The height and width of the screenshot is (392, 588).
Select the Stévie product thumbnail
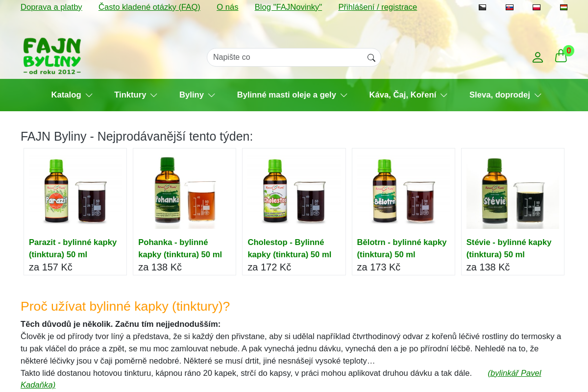click(x=513, y=191)
